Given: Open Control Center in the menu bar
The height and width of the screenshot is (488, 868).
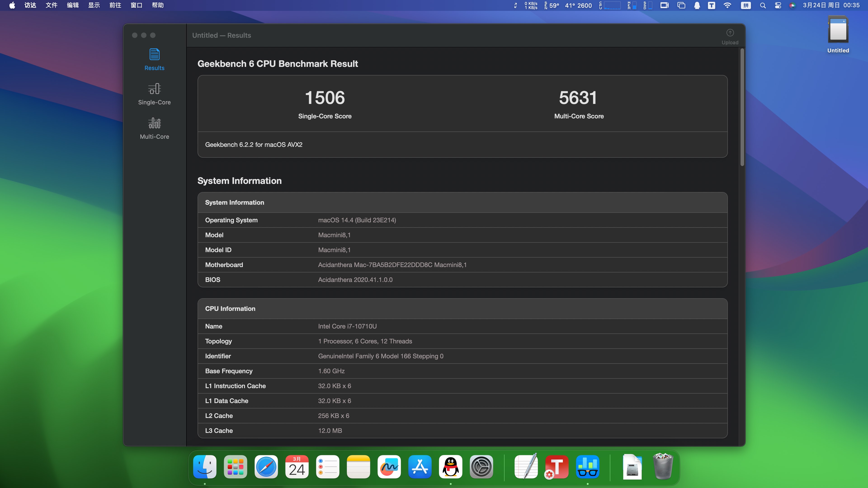Looking at the screenshot, I should coord(778,5).
